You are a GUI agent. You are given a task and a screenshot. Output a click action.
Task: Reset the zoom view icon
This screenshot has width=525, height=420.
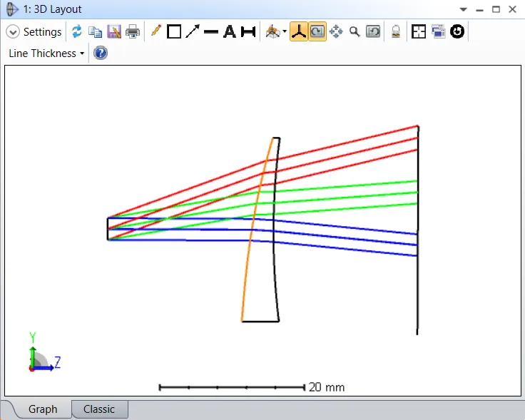(x=373, y=32)
